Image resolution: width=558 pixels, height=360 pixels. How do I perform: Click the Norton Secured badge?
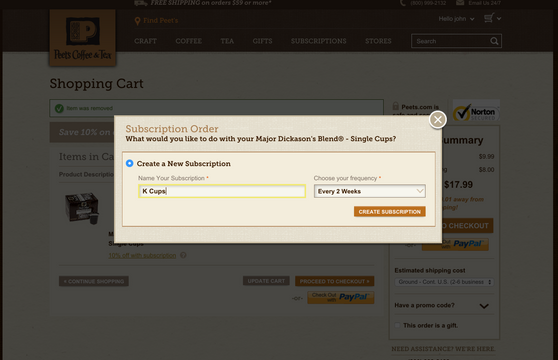pos(476,111)
